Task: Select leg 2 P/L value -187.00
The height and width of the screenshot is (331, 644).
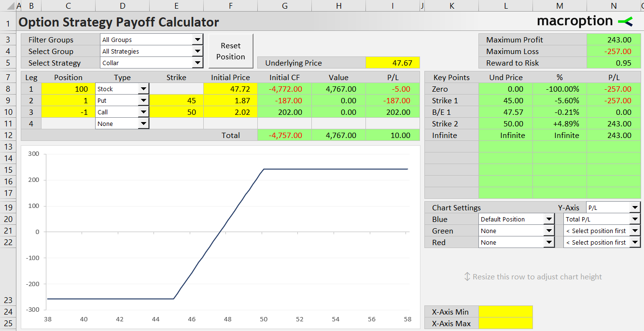Action: point(392,100)
